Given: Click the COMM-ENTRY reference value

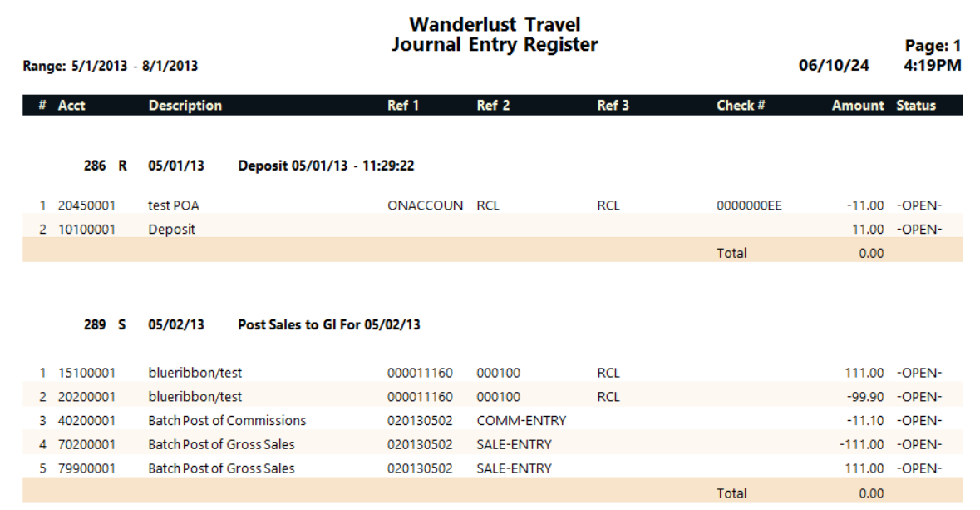Looking at the screenshot, I should pyautogui.click(x=521, y=420).
